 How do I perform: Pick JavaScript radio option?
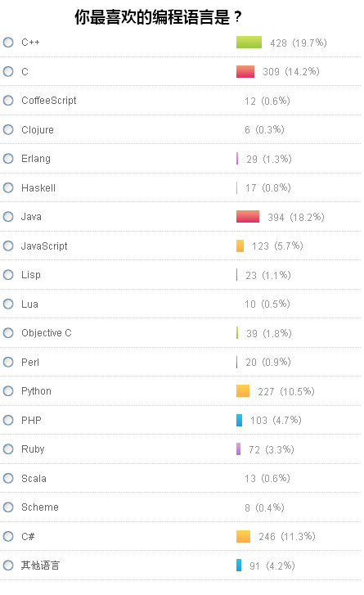pyautogui.click(x=8, y=246)
